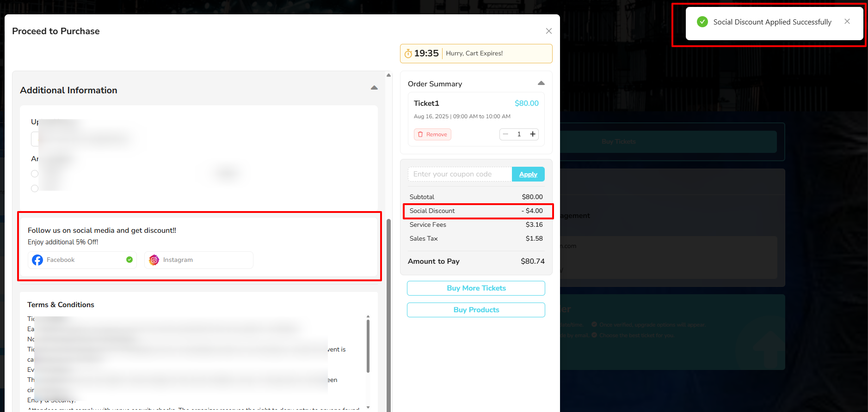The width and height of the screenshot is (868, 412).
Task: Click the Ticket1 date and time line
Action: (x=462, y=116)
